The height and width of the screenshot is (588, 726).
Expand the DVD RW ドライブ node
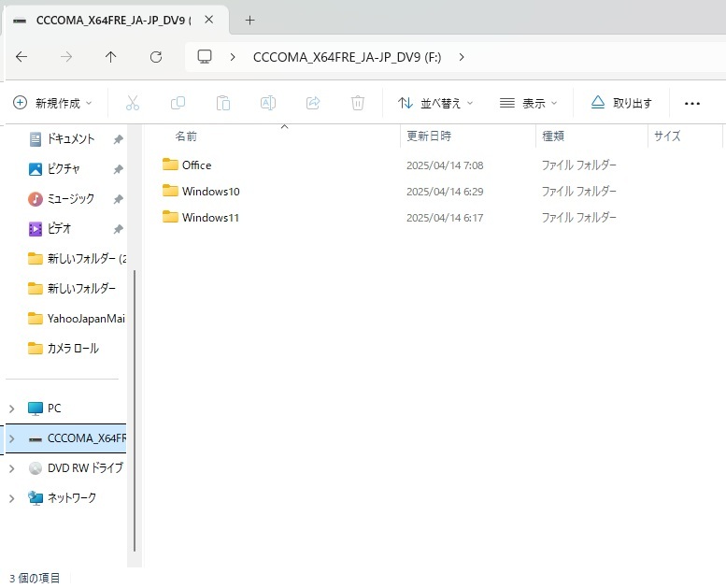[11, 468]
